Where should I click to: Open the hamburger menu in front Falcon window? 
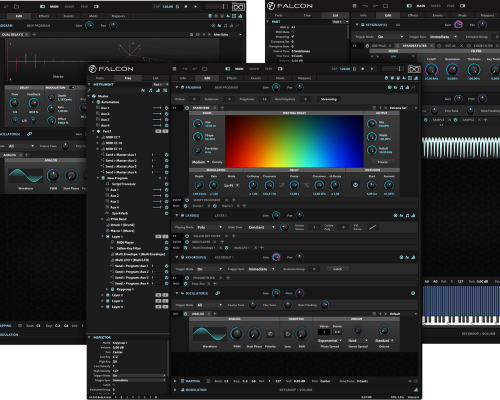pos(174,69)
